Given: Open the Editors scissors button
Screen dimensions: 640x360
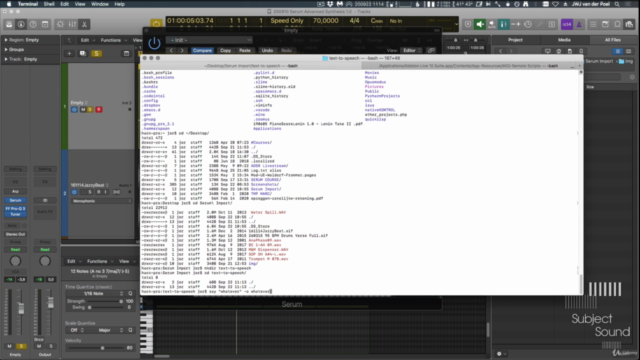Looking at the screenshot, I should click(x=84, y=24).
